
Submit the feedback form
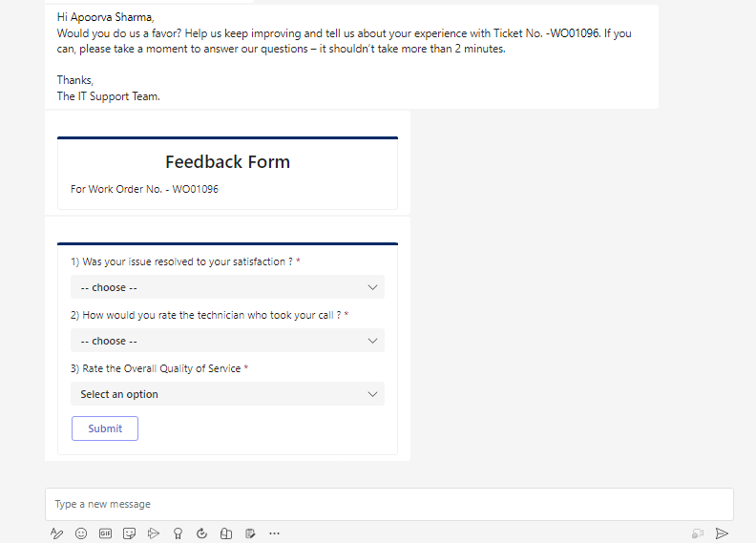105,428
